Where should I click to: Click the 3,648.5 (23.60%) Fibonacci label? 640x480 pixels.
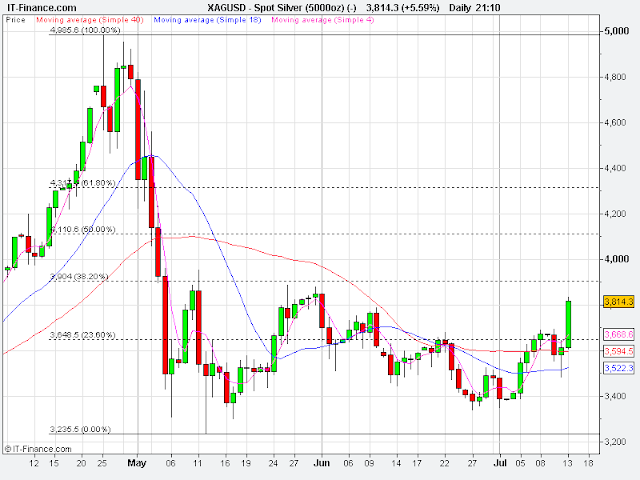point(82,335)
